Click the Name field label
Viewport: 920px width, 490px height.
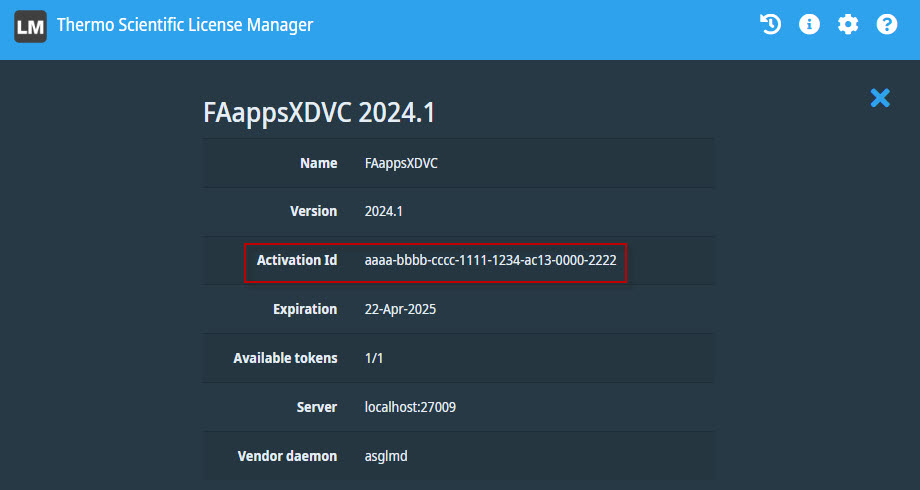(319, 163)
